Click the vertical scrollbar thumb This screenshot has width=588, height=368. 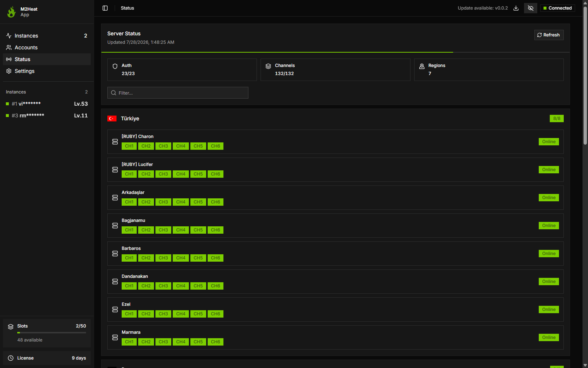(x=585, y=75)
